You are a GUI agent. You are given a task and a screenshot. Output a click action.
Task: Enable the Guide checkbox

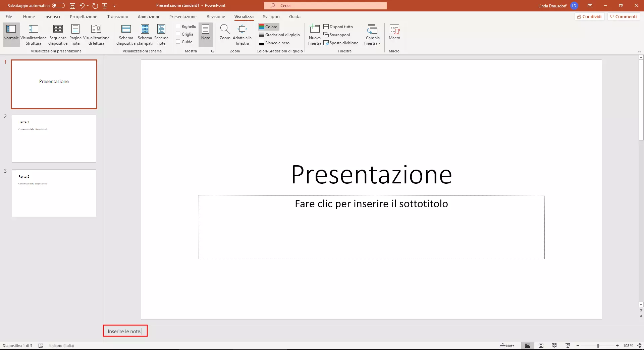tap(178, 42)
